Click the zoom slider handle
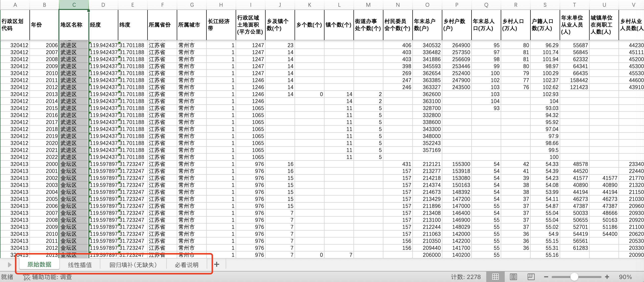 (574, 277)
